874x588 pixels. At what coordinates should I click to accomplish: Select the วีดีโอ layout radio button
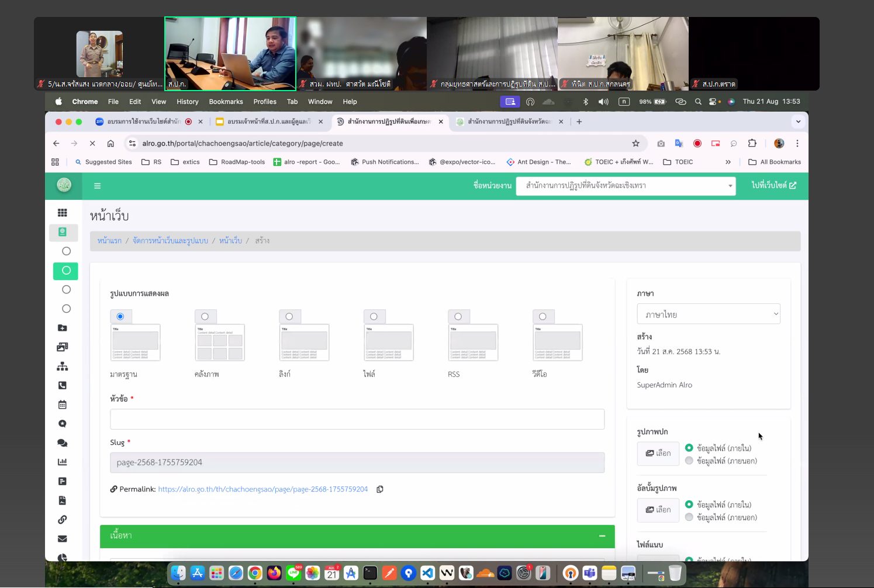click(543, 316)
